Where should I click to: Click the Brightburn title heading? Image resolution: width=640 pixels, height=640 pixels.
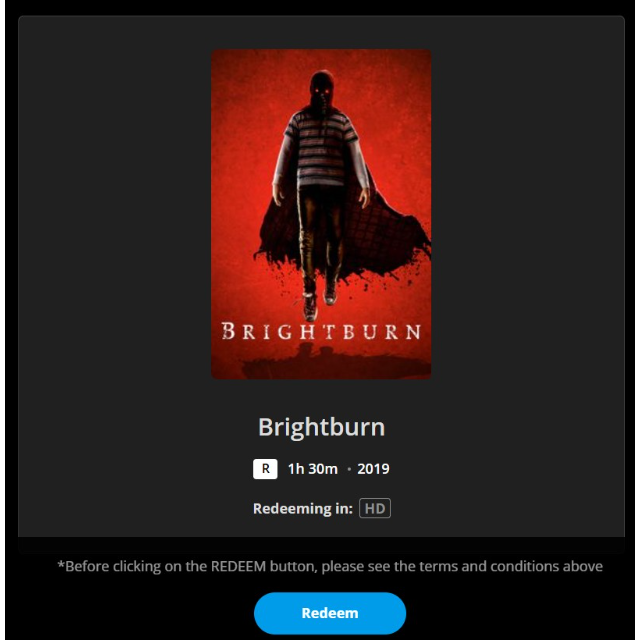click(322, 428)
